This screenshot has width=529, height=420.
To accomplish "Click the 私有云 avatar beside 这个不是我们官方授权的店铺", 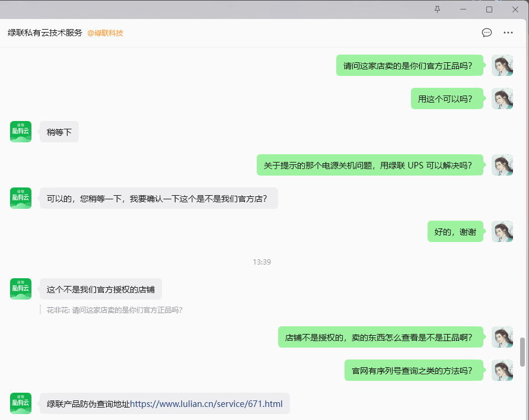I will [x=21, y=289].
